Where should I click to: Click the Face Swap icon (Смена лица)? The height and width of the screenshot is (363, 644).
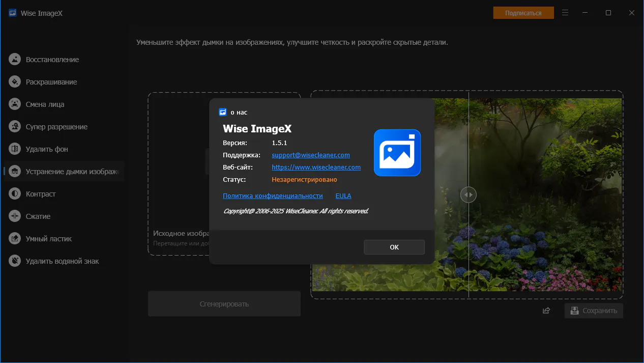(x=15, y=104)
